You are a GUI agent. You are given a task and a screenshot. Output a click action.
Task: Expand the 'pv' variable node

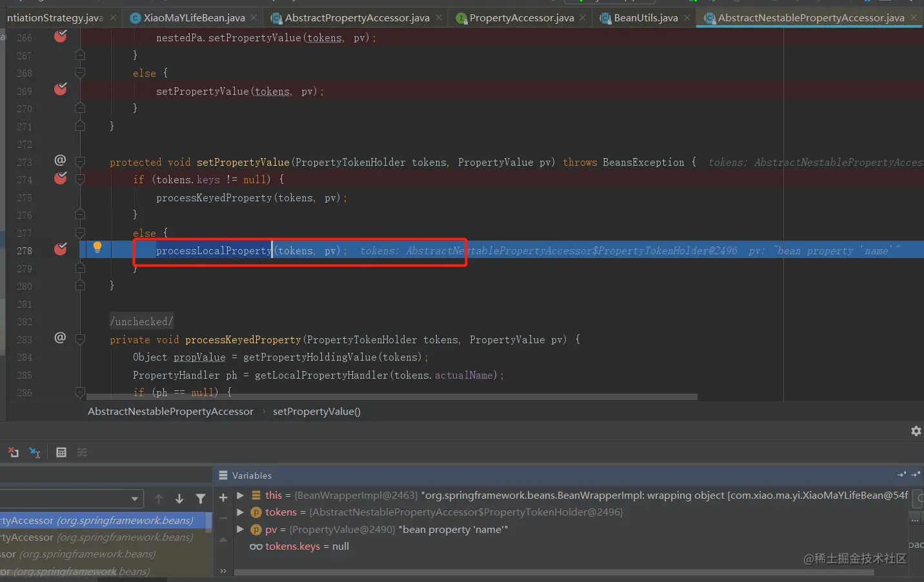coord(240,530)
